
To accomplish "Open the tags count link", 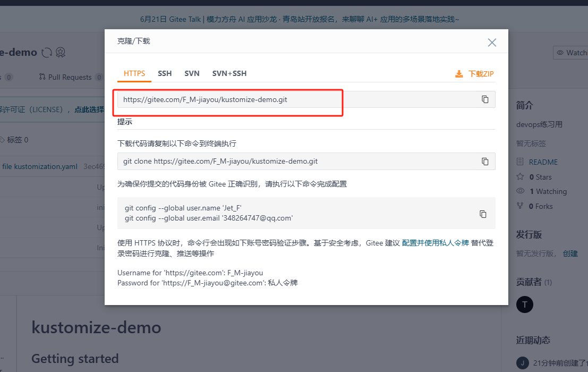I will point(14,140).
